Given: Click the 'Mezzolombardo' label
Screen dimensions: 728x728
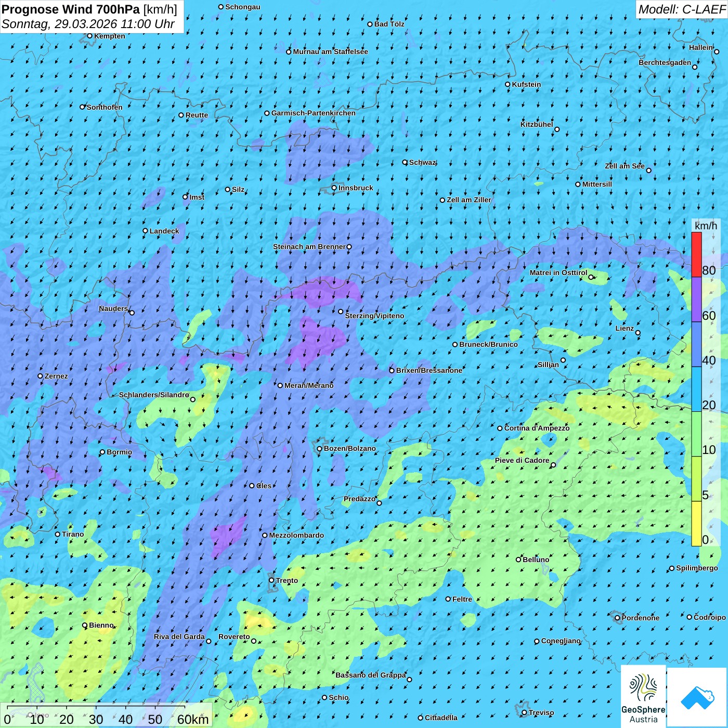Looking at the screenshot, I should [x=296, y=535].
